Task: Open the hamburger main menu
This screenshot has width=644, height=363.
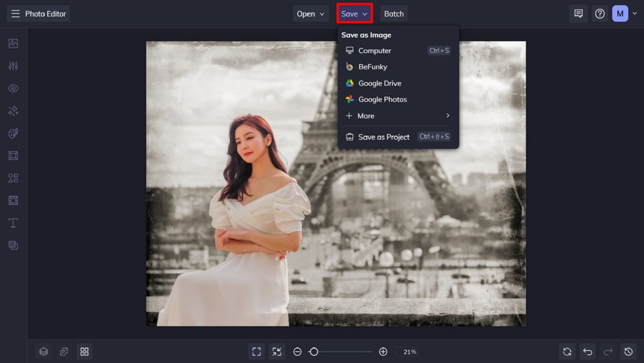Action: [15, 14]
